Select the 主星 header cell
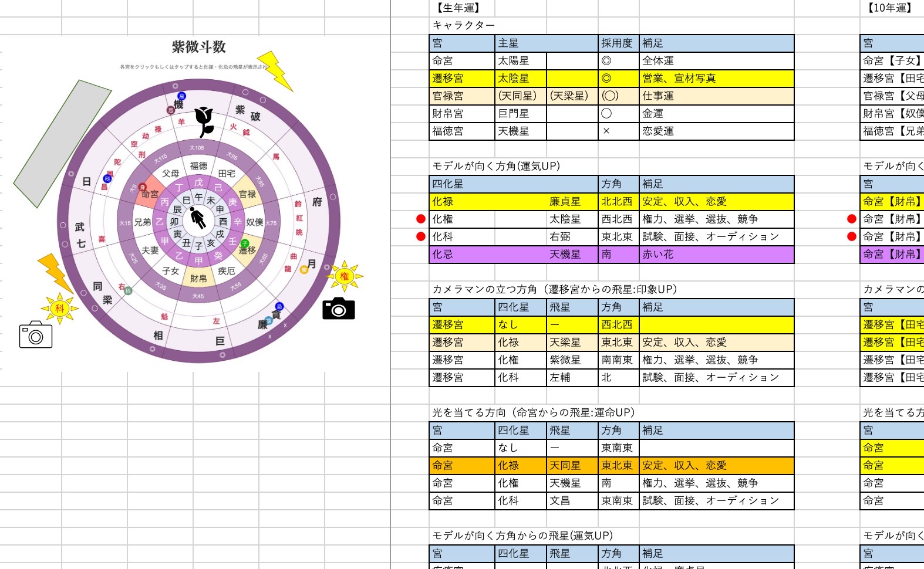Image resolution: width=924 pixels, height=569 pixels. click(546, 43)
